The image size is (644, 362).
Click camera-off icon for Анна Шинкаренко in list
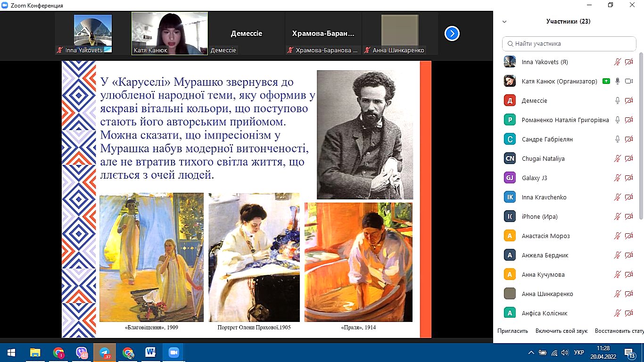pyautogui.click(x=629, y=294)
